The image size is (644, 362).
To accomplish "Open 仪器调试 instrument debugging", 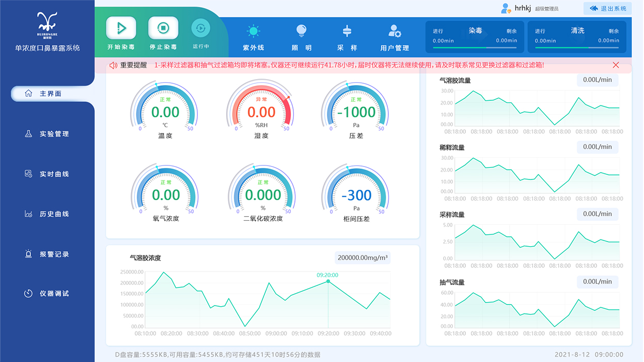I will coord(46,293).
